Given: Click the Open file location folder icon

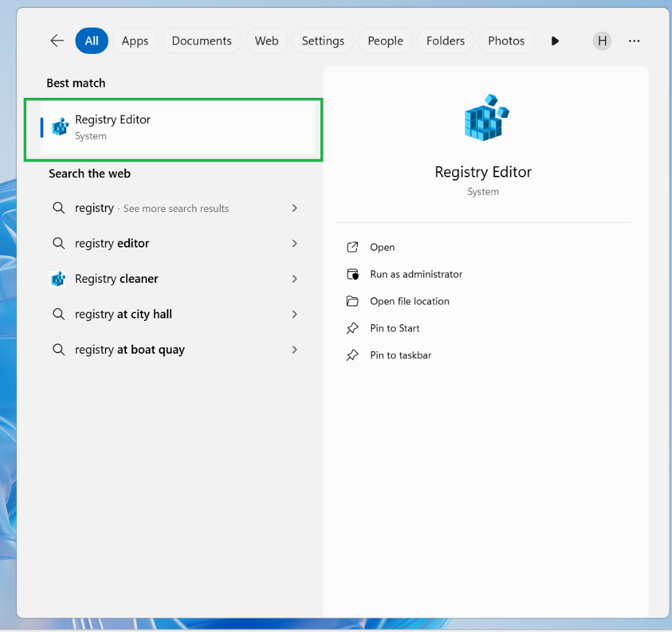Looking at the screenshot, I should tap(352, 301).
